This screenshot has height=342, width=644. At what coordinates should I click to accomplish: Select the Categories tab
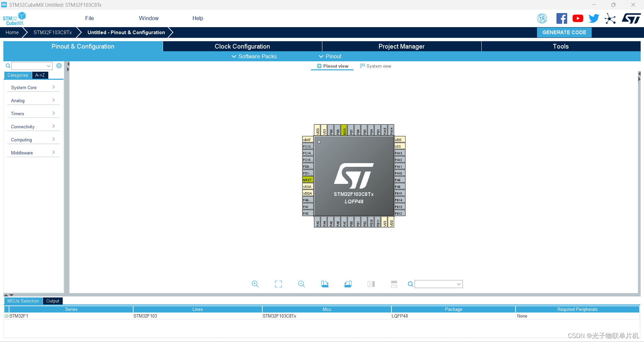(18, 75)
